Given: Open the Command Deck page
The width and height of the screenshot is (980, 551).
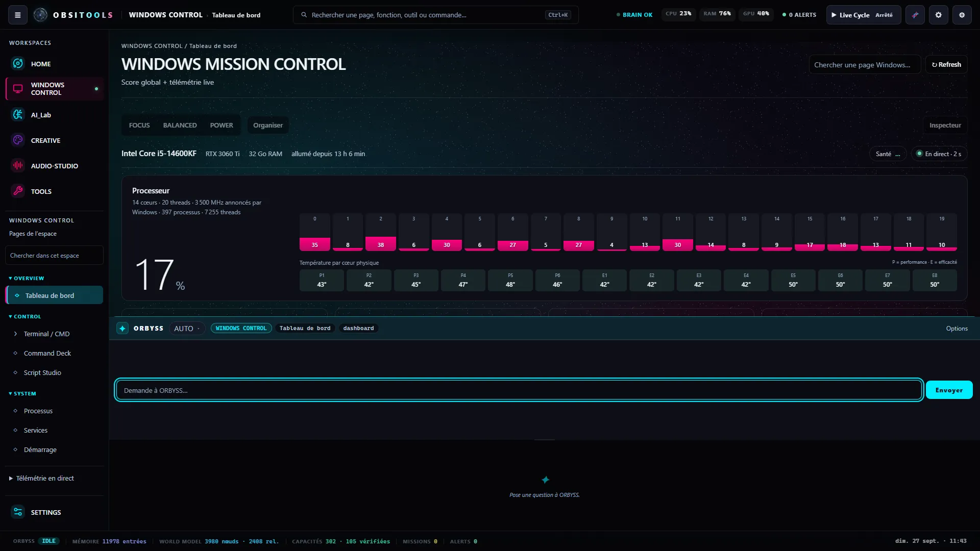Looking at the screenshot, I should pyautogui.click(x=54, y=353).
